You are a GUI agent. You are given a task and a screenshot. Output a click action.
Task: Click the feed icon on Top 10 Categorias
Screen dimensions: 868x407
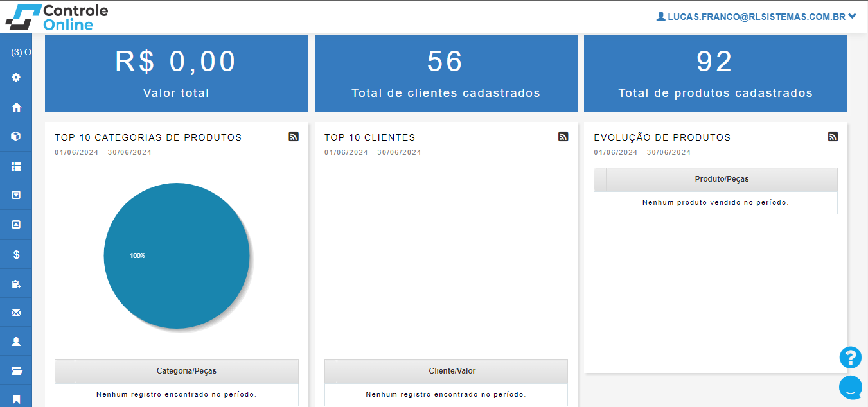[294, 136]
